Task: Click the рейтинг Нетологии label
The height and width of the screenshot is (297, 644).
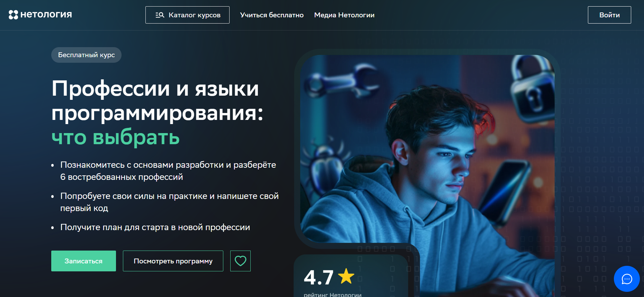Action: click(332, 295)
